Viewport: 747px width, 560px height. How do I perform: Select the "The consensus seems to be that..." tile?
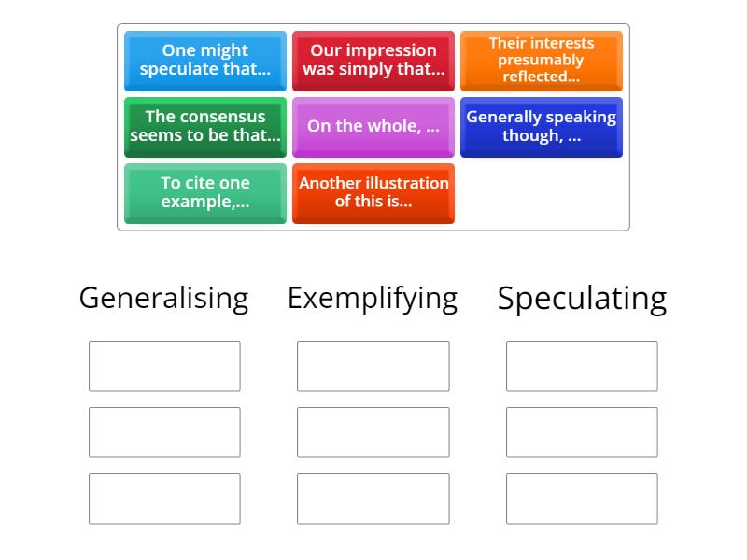205,127
